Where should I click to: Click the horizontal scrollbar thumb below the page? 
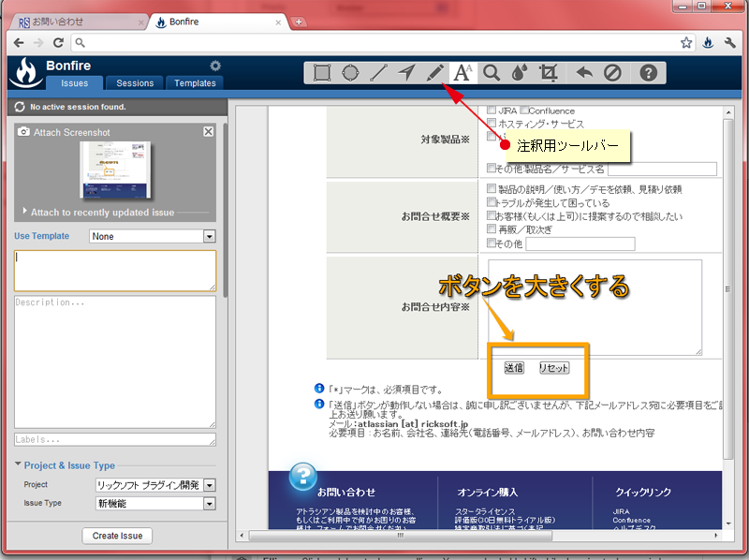coord(401,536)
